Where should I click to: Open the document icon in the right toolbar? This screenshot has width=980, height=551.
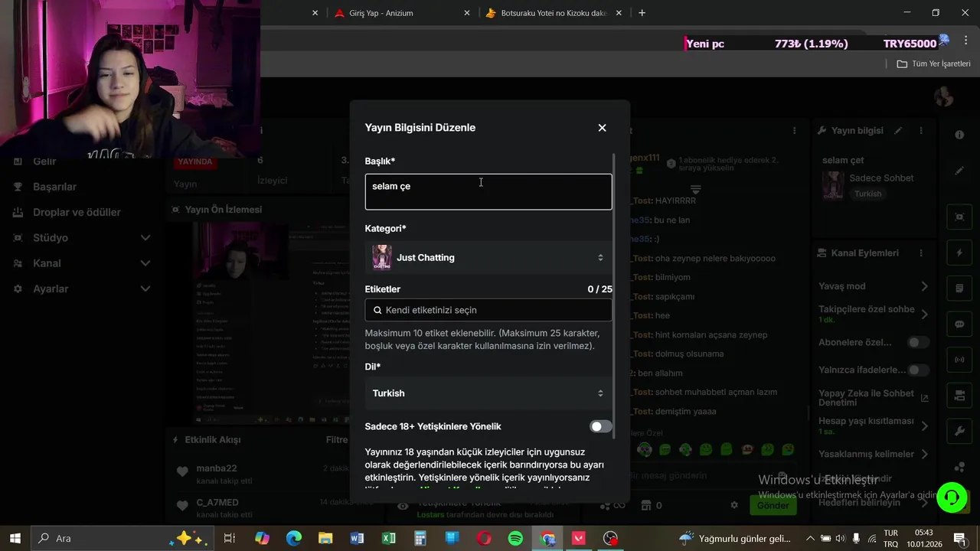click(x=959, y=289)
